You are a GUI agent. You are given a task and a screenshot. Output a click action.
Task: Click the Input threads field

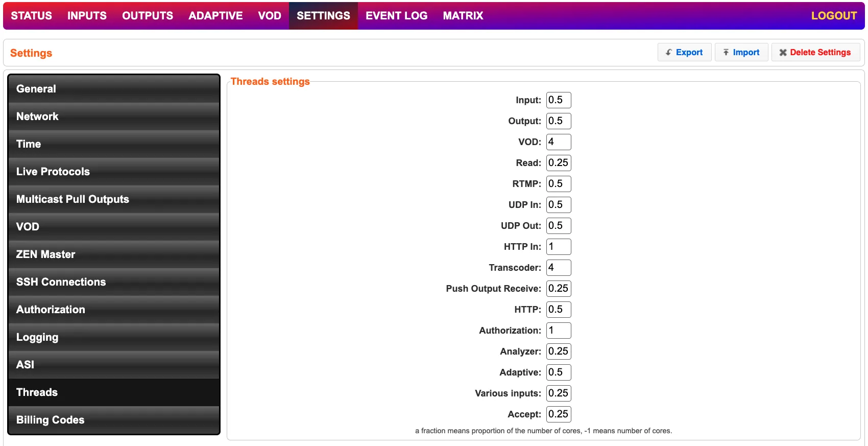point(558,100)
